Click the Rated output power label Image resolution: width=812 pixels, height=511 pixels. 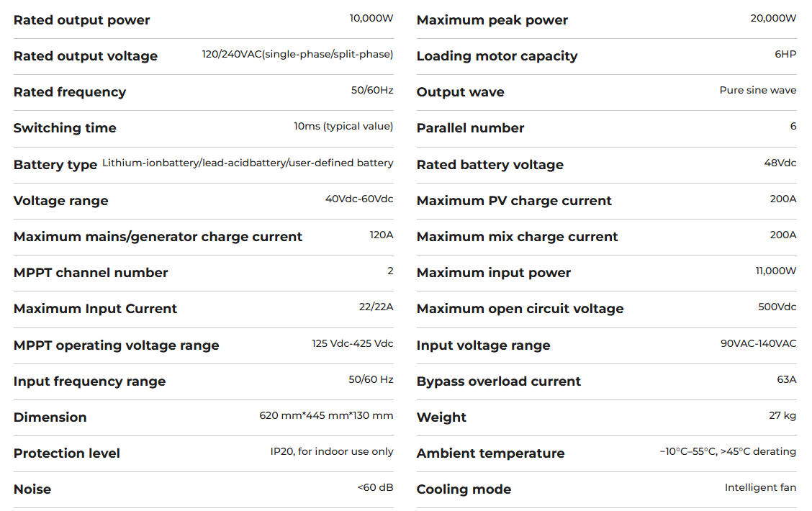81,20
